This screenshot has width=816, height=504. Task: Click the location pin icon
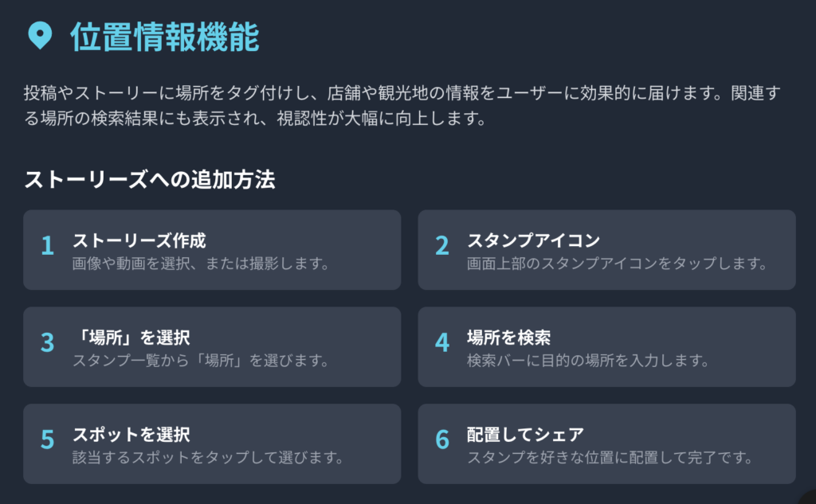click(40, 36)
